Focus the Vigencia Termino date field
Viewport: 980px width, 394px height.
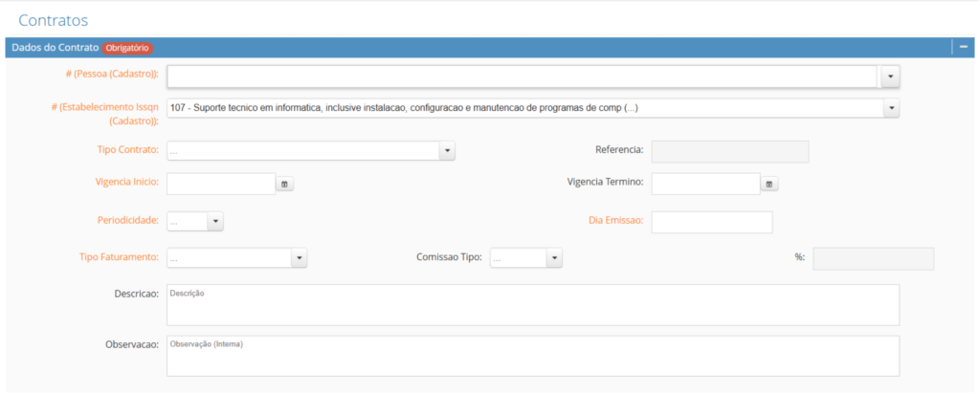[705, 184]
